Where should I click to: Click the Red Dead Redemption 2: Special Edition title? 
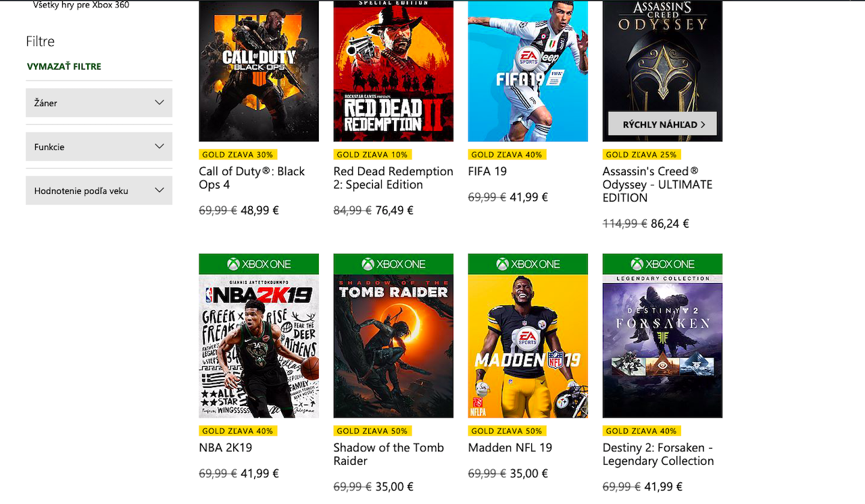point(393,178)
